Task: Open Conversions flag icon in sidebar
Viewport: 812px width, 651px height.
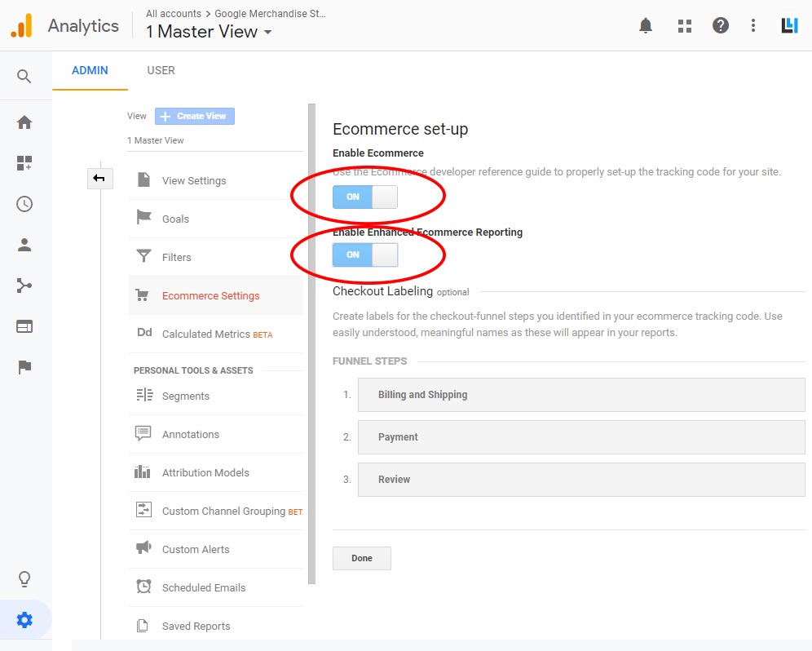Action: pyautogui.click(x=24, y=367)
